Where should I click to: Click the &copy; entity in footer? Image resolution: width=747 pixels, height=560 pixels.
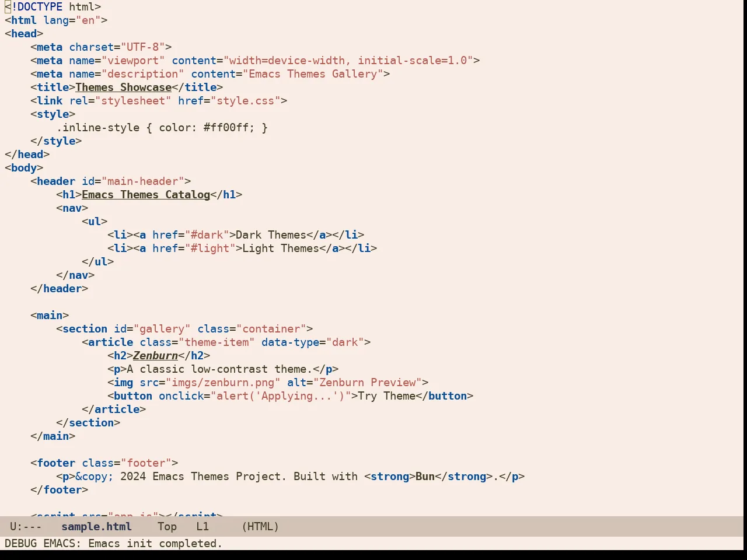[95, 477]
